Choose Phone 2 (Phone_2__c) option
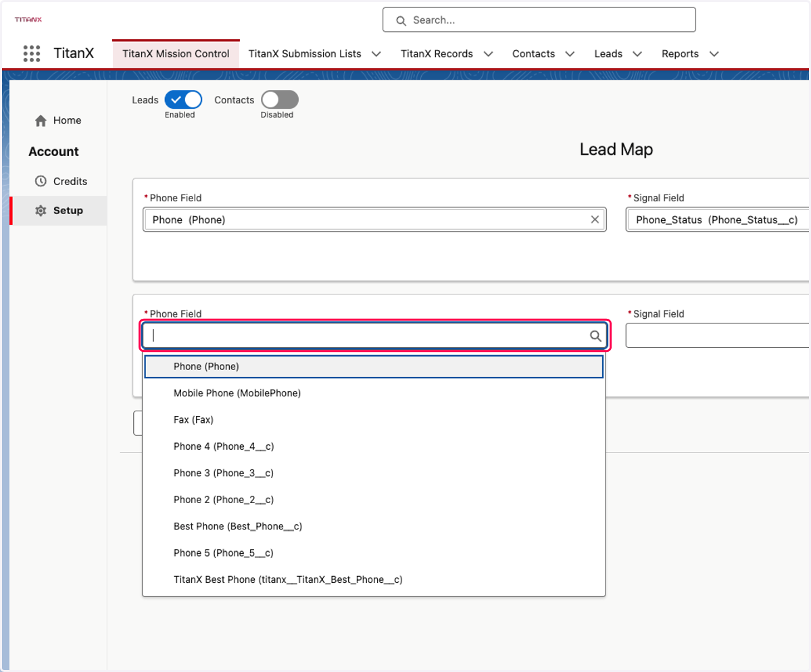The width and height of the screenshot is (811, 672). click(374, 500)
